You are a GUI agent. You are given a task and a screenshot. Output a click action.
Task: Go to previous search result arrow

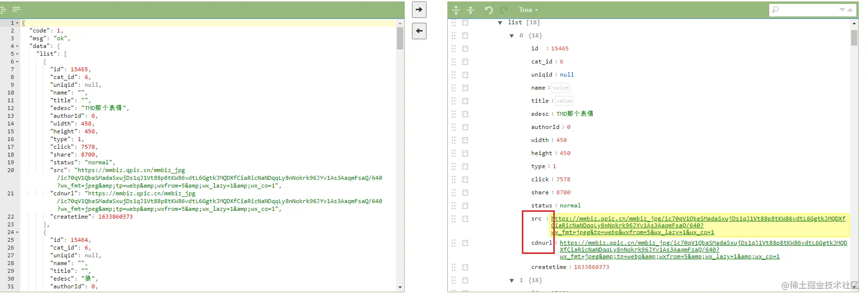[850, 10]
